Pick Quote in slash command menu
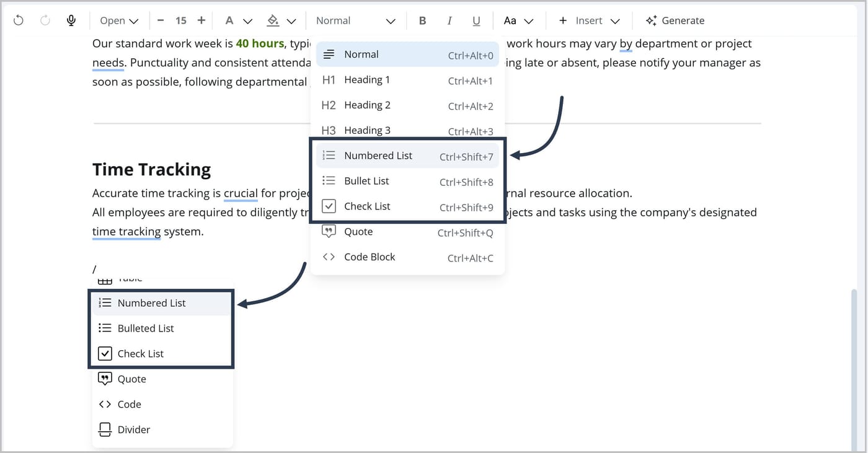The width and height of the screenshot is (868, 453). 162,379
